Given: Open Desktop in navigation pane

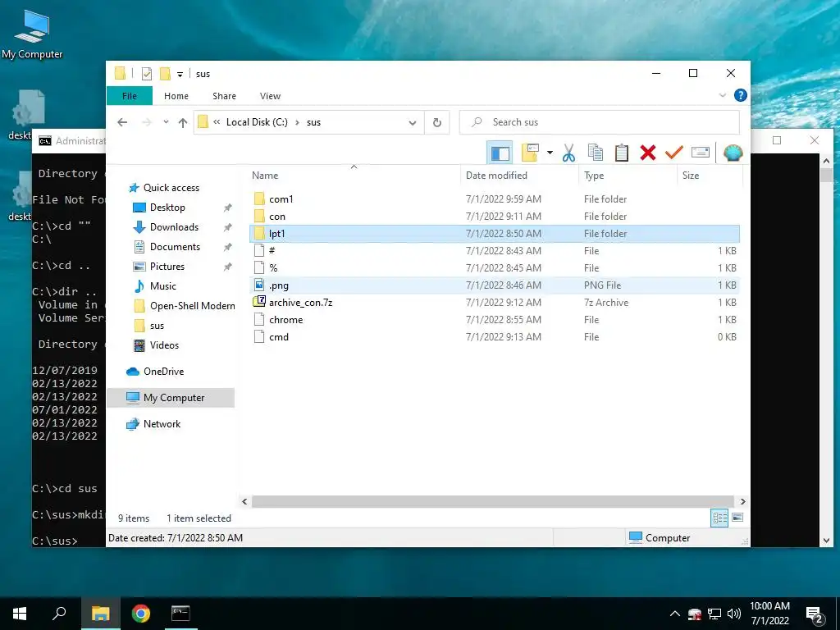Looking at the screenshot, I should point(167,208).
